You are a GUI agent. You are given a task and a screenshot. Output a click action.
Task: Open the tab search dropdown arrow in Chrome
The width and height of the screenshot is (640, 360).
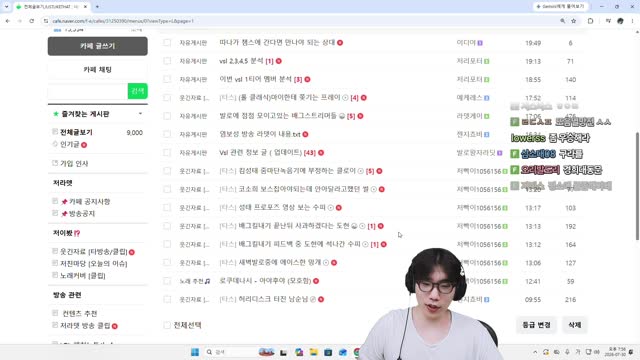coord(6,7)
